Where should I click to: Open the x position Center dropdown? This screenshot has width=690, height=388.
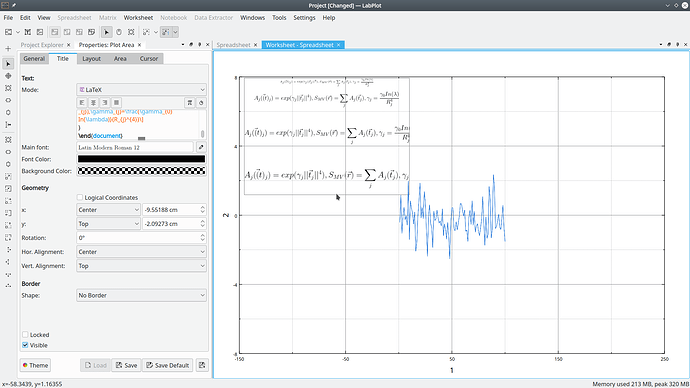[108, 210]
